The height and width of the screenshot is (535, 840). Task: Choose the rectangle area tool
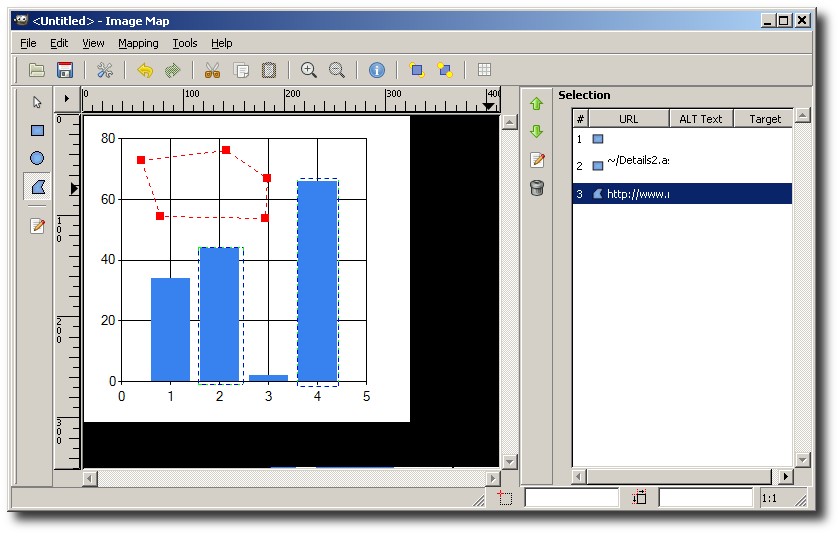tap(37, 131)
